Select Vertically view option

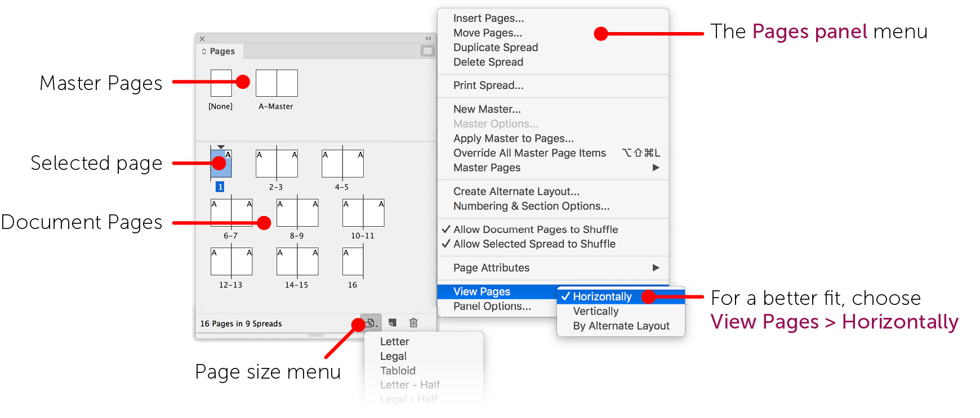pyautogui.click(x=621, y=311)
